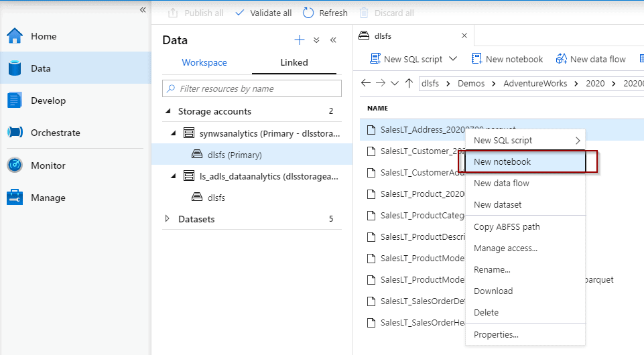This screenshot has height=355, width=644.
Task: Go back in folder navigation
Action: [x=365, y=83]
